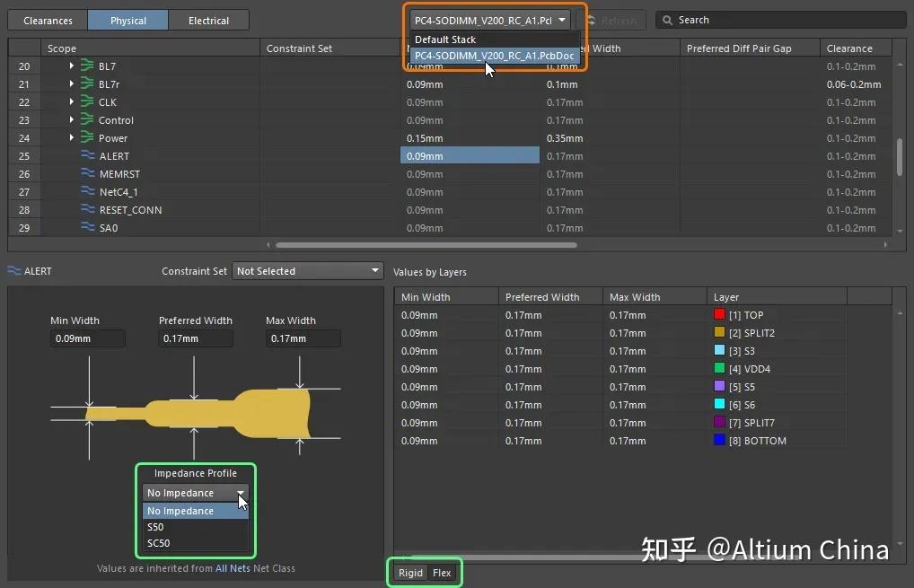
Task: Open the Impedance Profile dropdown
Action: coord(195,493)
